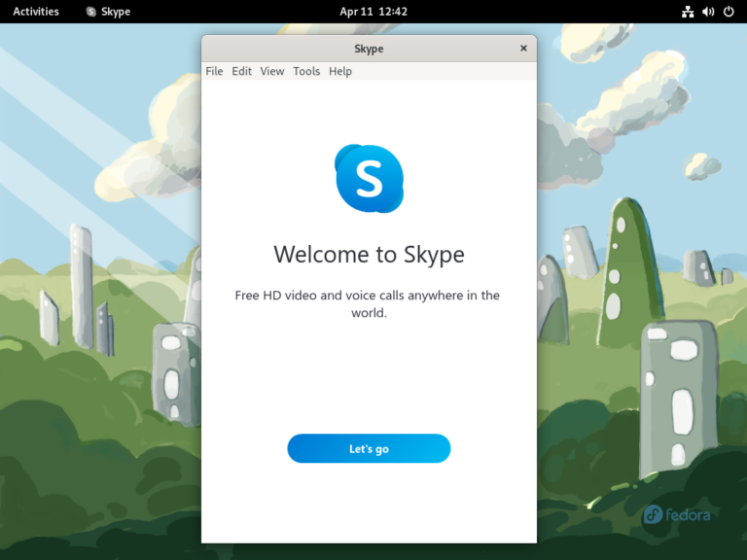Open the View menu
This screenshot has height=560, width=747.
click(x=272, y=71)
